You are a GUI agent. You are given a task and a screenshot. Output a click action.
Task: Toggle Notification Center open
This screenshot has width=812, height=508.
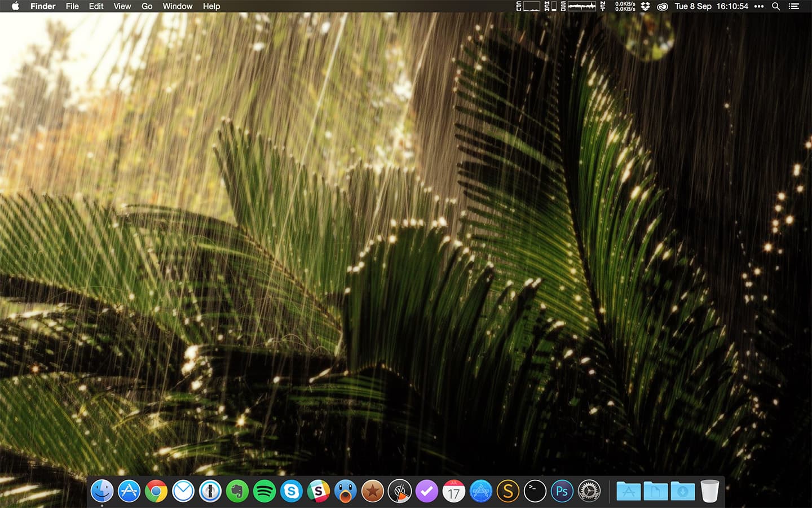[x=793, y=6]
